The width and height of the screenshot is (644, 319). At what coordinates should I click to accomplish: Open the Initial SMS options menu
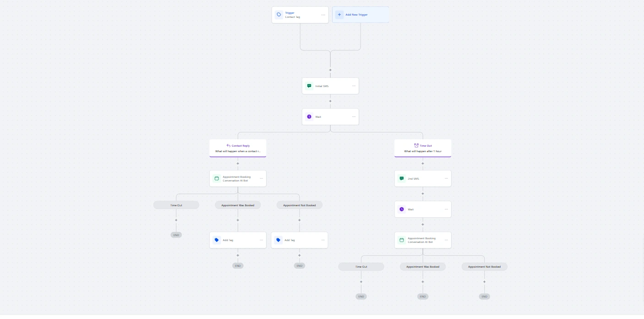[354, 86]
